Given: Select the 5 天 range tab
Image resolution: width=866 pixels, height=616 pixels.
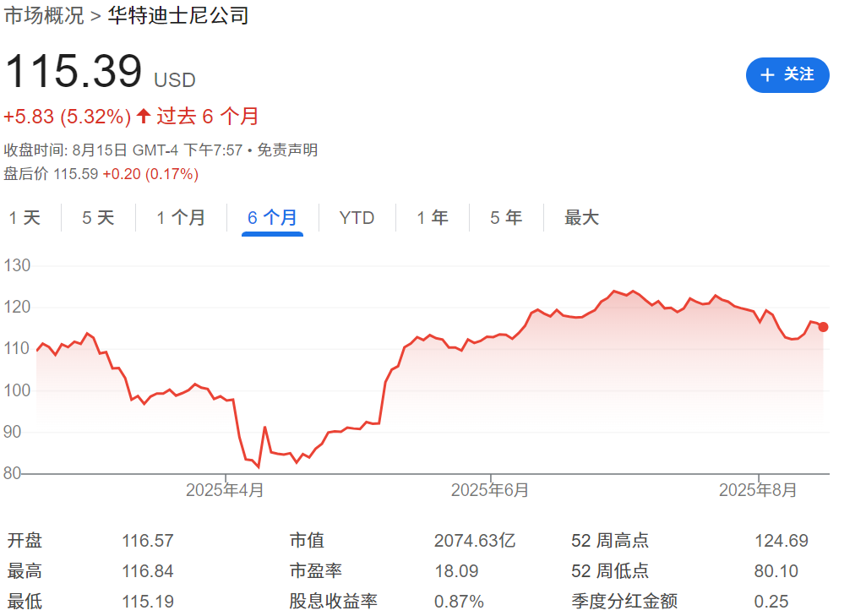Looking at the screenshot, I should 98,218.
